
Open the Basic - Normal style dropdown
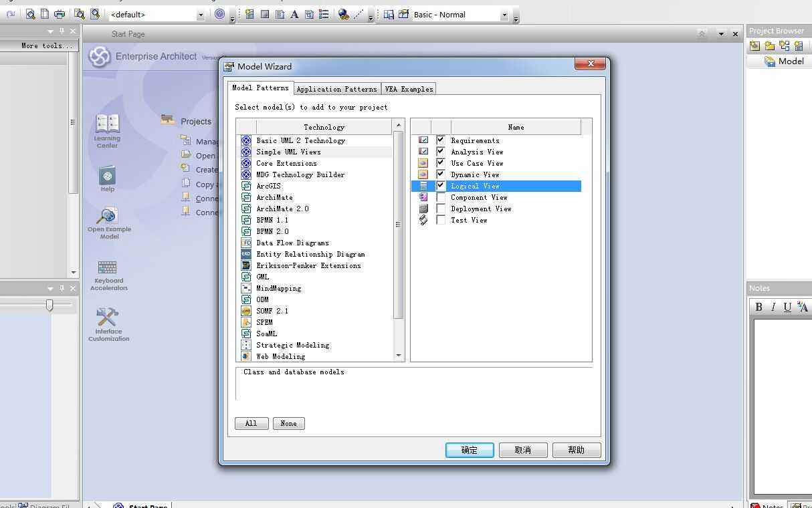[x=504, y=15]
